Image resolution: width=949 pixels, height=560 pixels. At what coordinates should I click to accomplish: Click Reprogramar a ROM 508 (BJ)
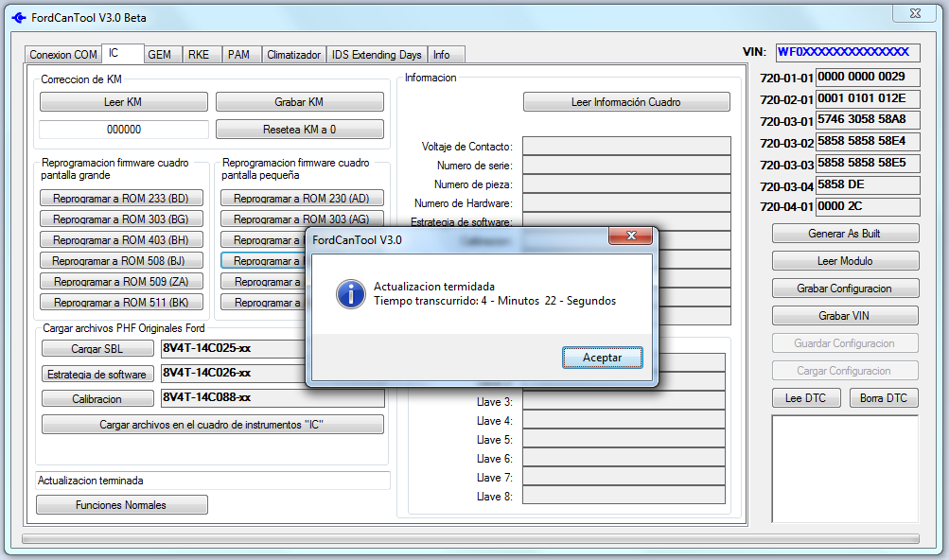tap(121, 260)
